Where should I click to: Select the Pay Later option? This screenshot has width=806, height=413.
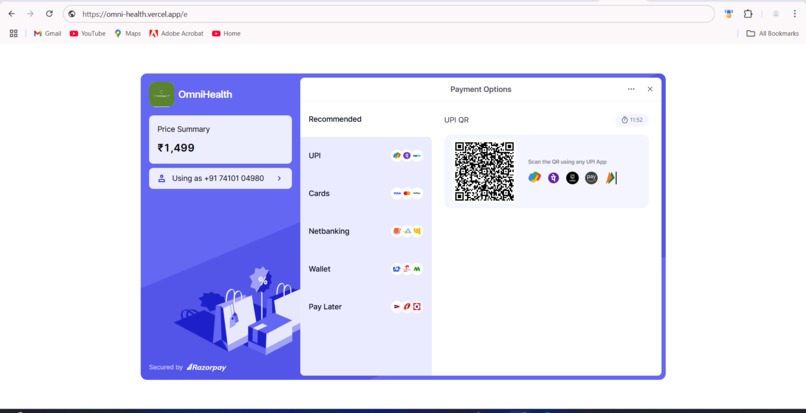[x=365, y=307]
